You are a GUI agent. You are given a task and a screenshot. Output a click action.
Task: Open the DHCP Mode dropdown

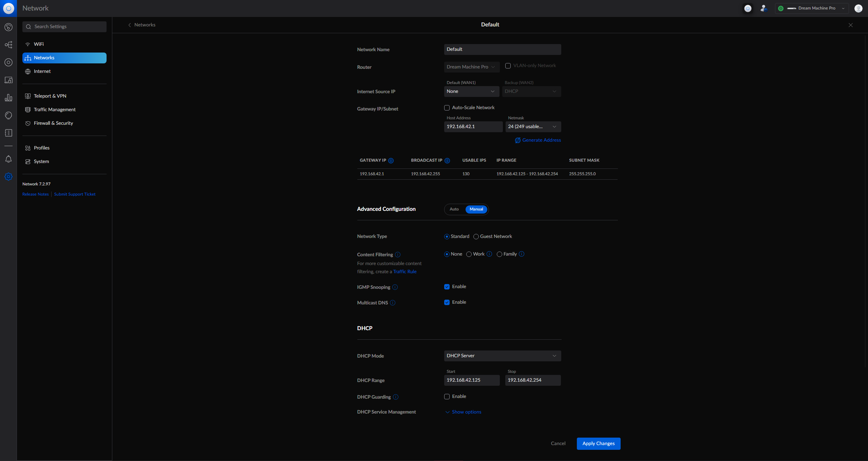(502, 356)
